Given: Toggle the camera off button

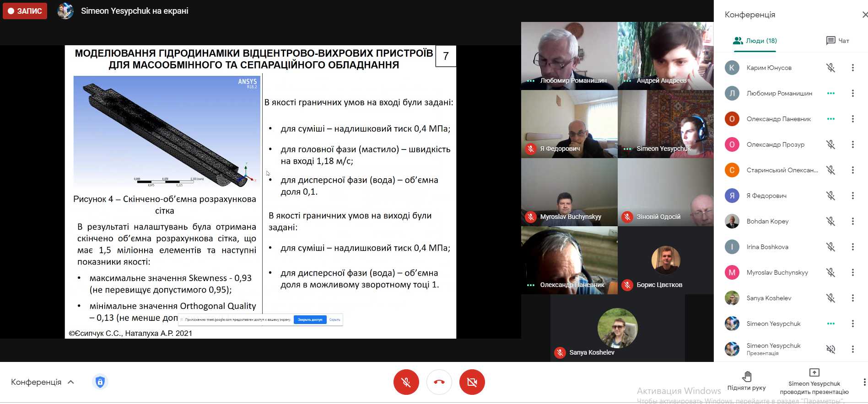Looking at the screenshot, I should tap(472, 382).
